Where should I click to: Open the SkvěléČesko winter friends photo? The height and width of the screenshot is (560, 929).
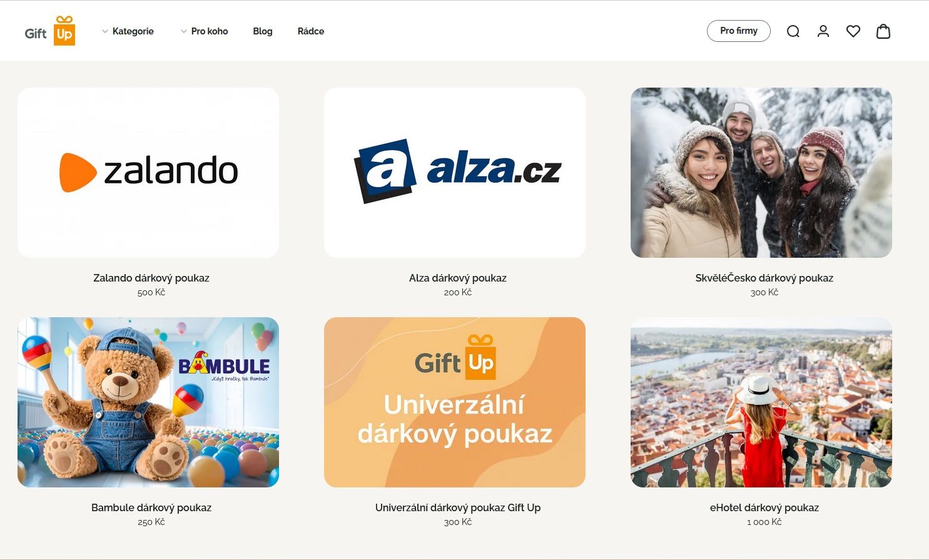point(761,173)
